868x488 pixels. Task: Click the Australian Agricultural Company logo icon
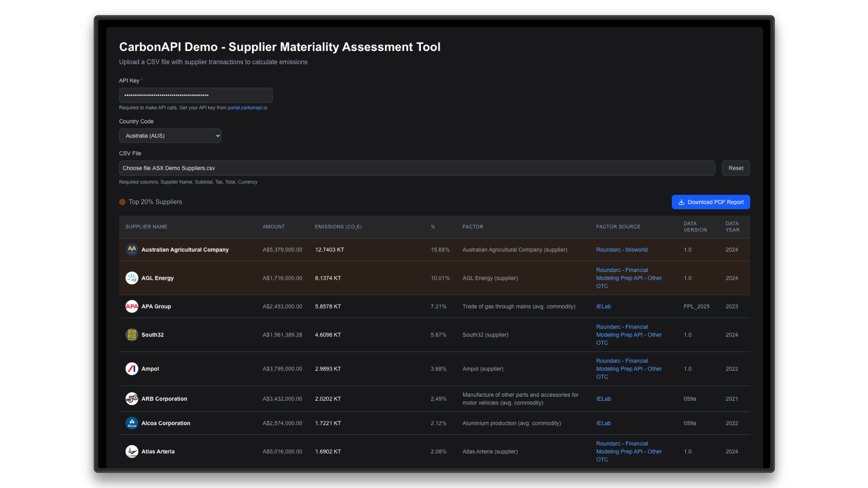(132, 249)
